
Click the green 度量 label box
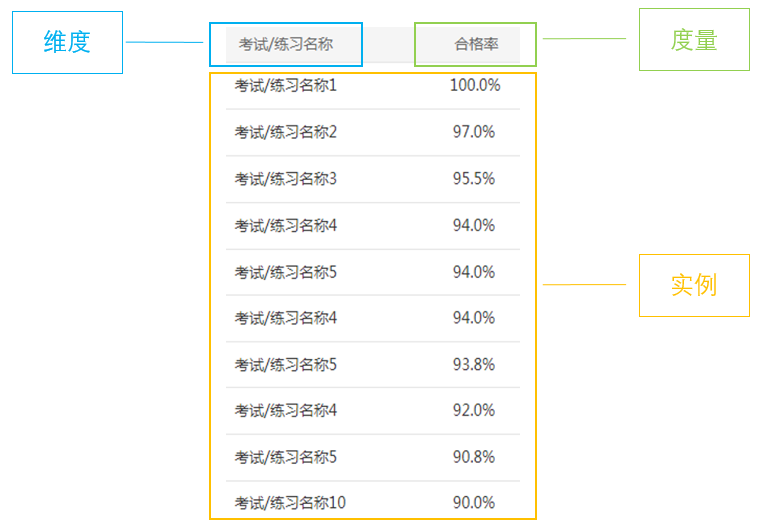pyautogui.click(x=694, y=40)
